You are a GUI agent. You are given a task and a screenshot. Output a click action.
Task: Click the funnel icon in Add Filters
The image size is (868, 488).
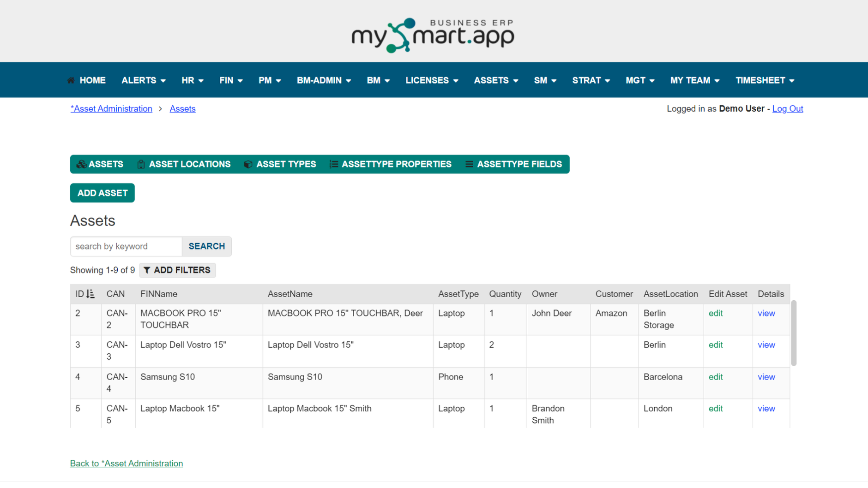tap(147, 270)
